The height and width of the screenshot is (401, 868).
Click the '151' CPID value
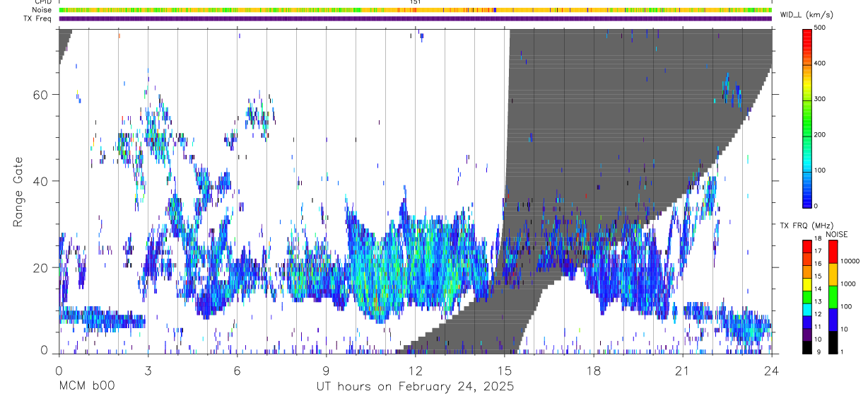pyautogui.click(x=416, y=2)
